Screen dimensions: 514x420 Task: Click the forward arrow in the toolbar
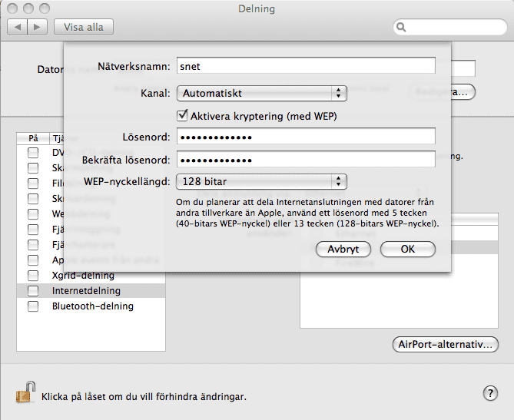click(x=37, y=27)
